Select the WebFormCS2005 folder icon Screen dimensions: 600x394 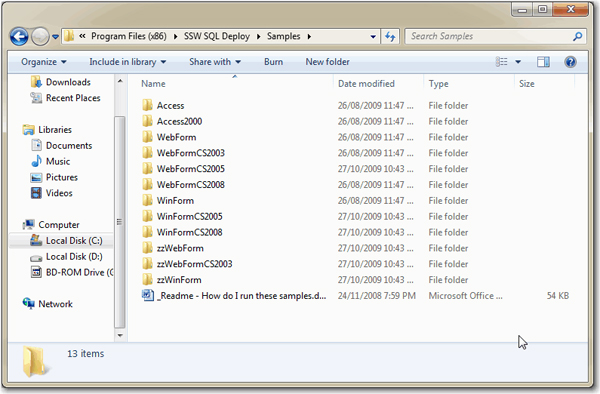tap(147, 169)
